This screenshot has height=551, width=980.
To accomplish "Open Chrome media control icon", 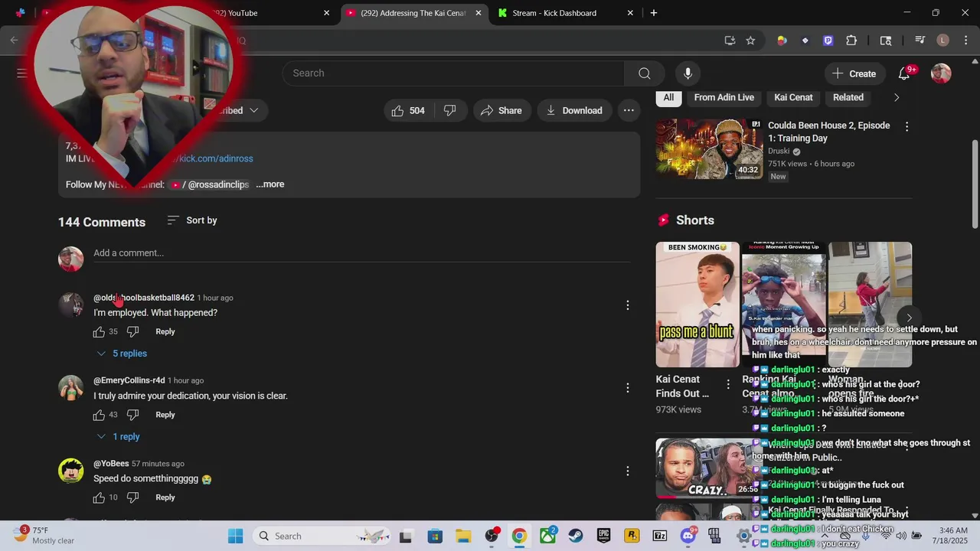I will click(x=920, y=41).
